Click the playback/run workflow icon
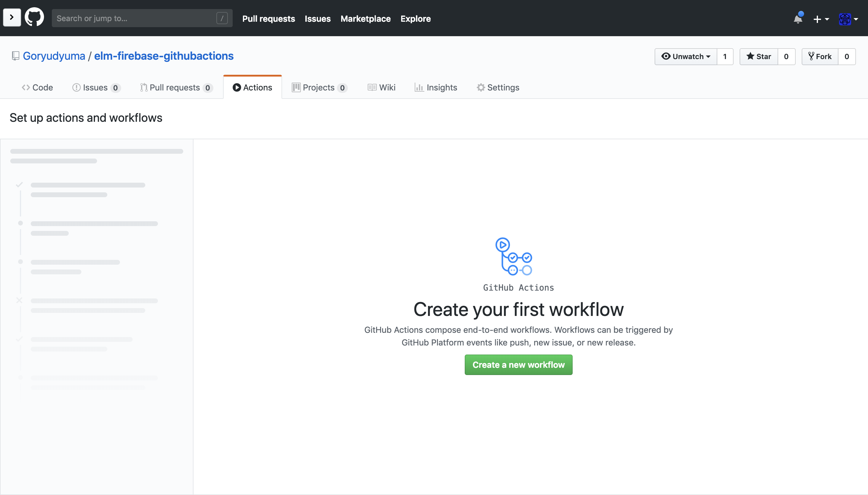The image size is (868, 495). tap(502, 244)
